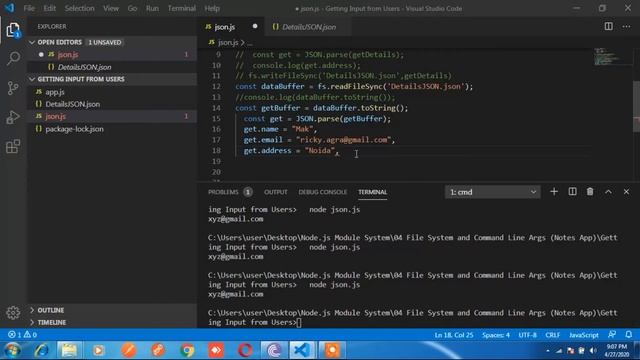The image size is (640, 360).
Task: Open the Manage gear menu
Action: (13, 313)
